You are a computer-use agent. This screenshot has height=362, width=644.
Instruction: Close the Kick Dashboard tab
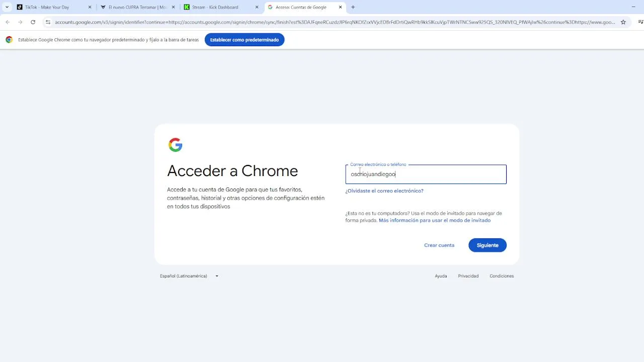(x=257, y=7)
